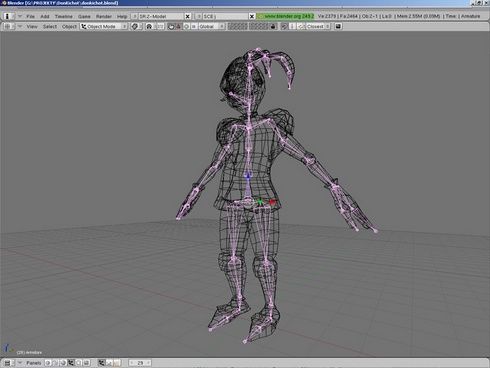Click the Buttons window type icon
This screenshot has width=490, height=368.
point(7,363)
